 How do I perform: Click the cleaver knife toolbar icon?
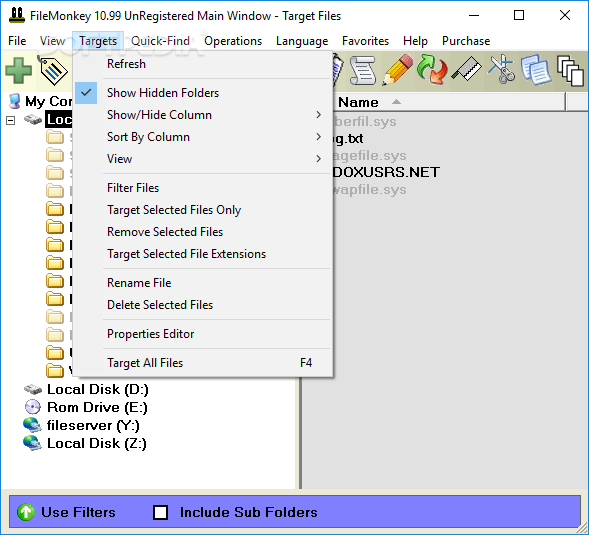point(467,69)
